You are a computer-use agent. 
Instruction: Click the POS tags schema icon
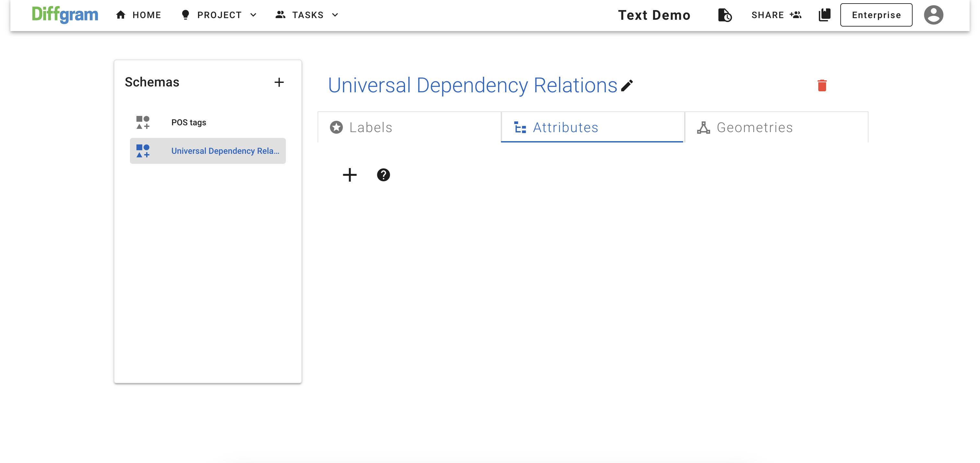pyautogui.click(x=143, y=122)
